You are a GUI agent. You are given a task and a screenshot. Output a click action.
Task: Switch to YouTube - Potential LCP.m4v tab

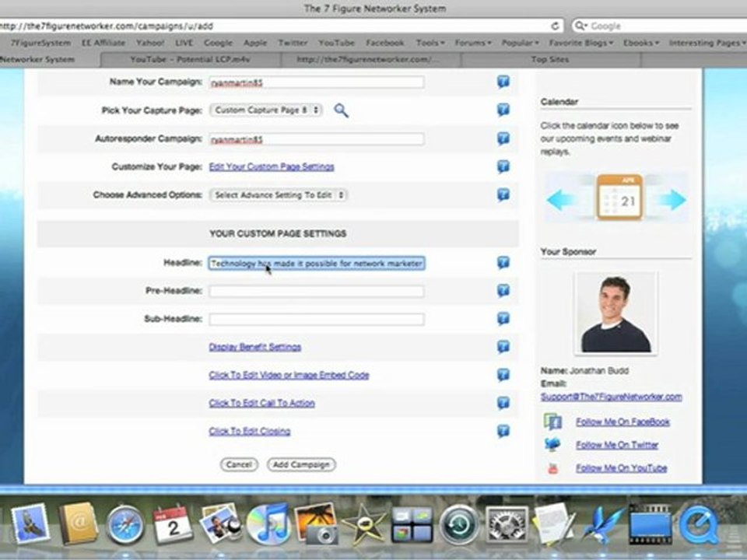click(191, 60)
